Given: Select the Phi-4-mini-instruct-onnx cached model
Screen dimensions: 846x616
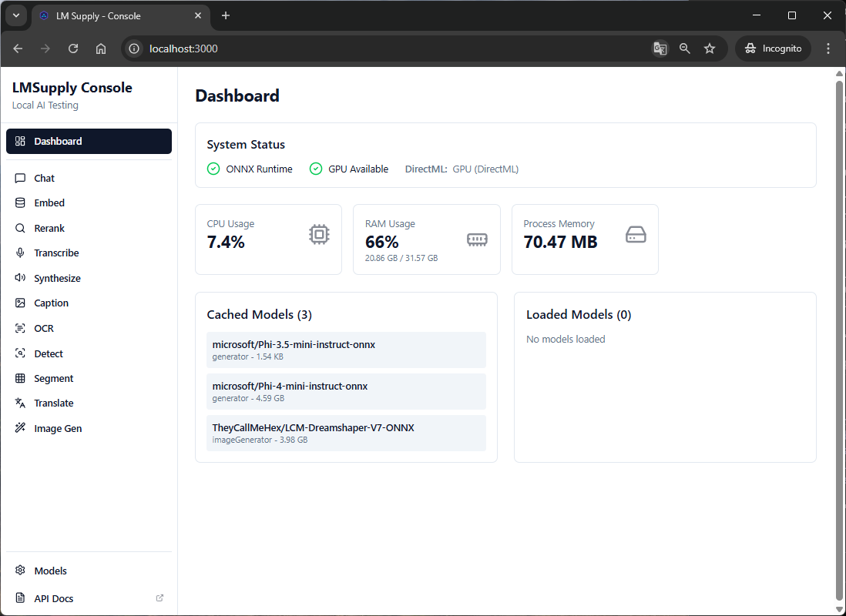Looking at the screenshot, I should pos(346,392).
